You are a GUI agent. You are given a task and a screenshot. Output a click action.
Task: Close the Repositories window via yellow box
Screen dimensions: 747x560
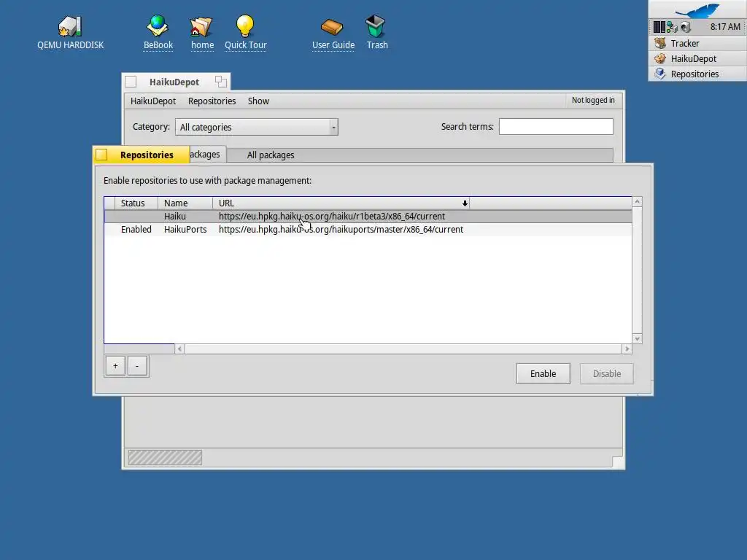point(101,155)
